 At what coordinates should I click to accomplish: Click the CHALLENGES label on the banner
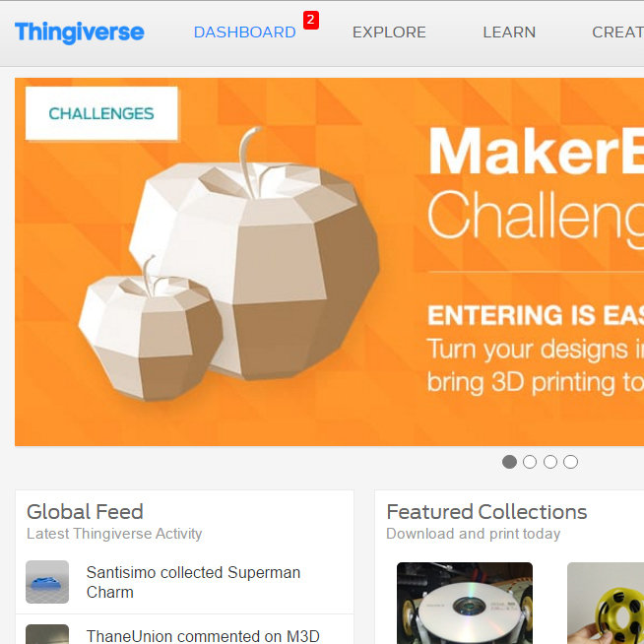[101, 113]
